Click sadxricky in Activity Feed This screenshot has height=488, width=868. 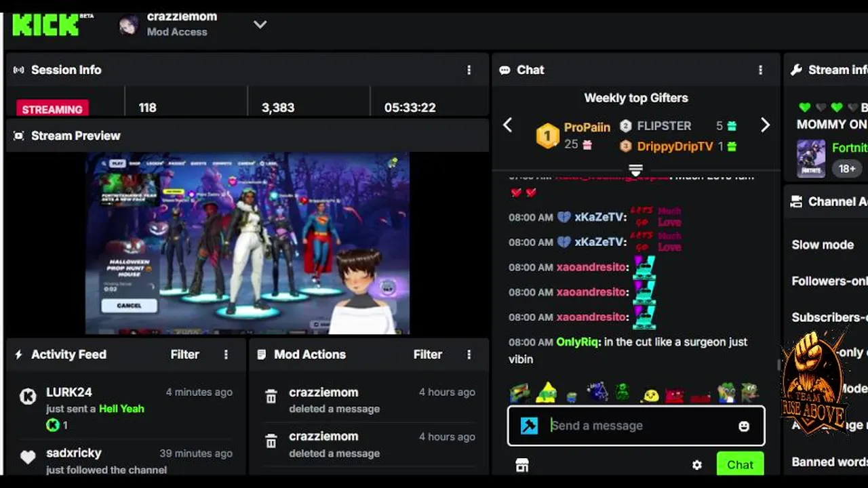click(x=73, y=453)
